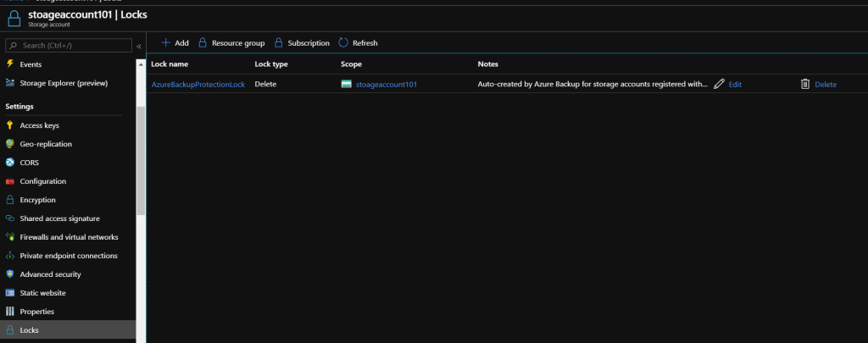Click the Add lock plus icon
The height and width of the screenshot is (343, 868).
tap(165, 42)
